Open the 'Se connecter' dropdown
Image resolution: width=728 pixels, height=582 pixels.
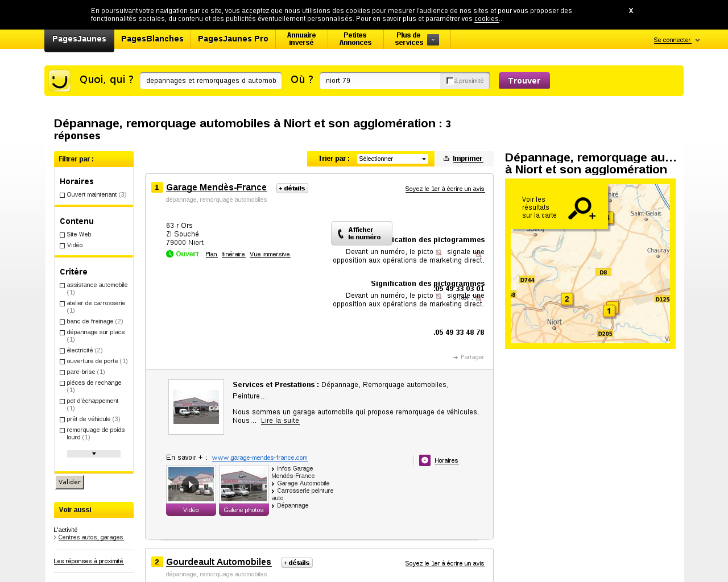(x=677, y=40)
